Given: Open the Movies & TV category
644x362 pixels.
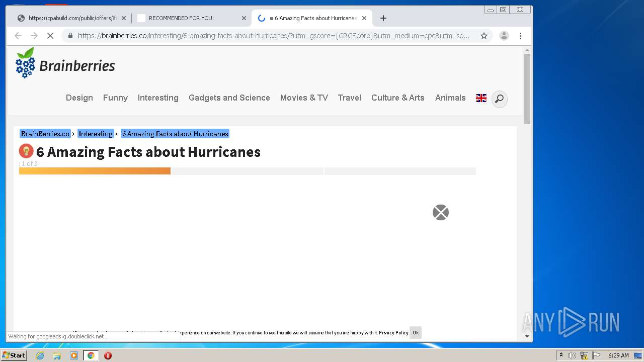Looking at the screenshot, I should [304, 98].
